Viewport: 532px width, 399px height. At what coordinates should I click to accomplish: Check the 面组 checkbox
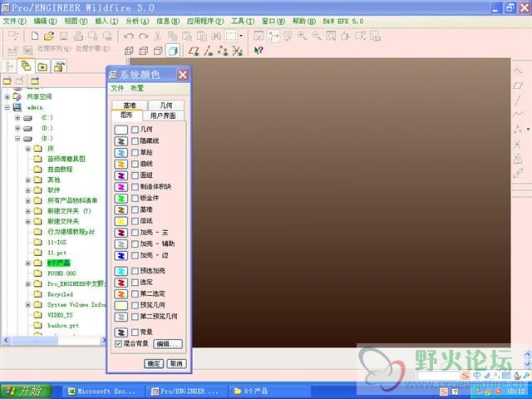(x=135, y=175)
